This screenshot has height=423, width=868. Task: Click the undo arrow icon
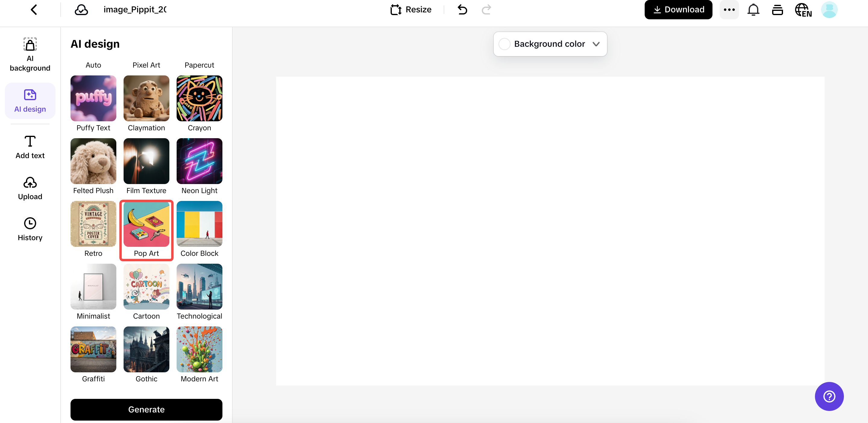pyautogui.click(x=462, y=9)
